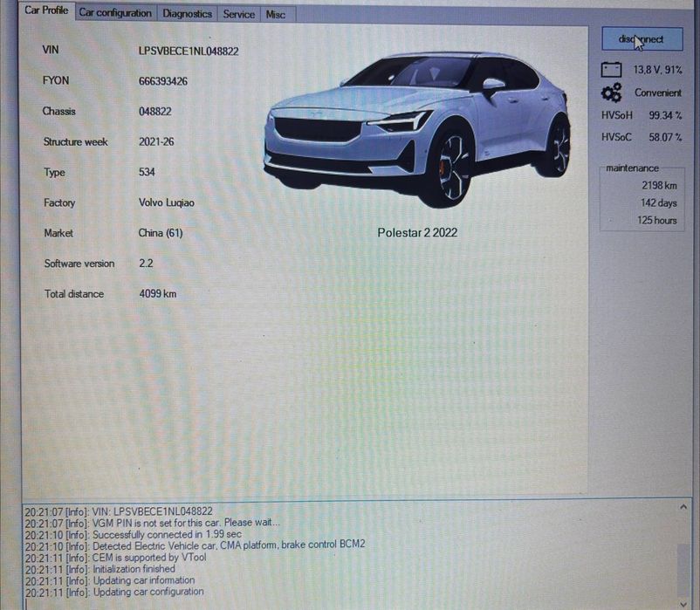Click the Convenient mode label

pos(658,93)
